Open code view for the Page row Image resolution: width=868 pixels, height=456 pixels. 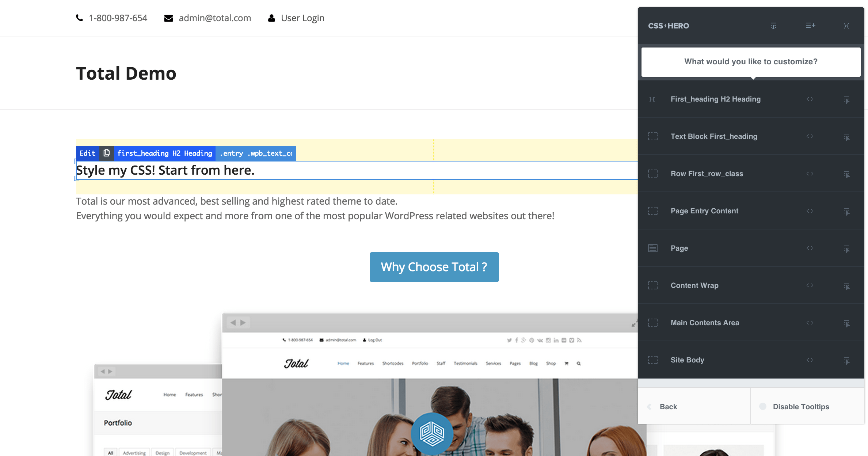coord(810,248)
